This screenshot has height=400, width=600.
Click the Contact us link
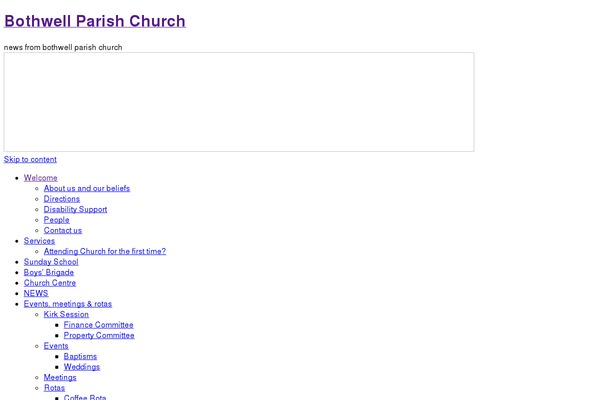(x=63, y=230)
